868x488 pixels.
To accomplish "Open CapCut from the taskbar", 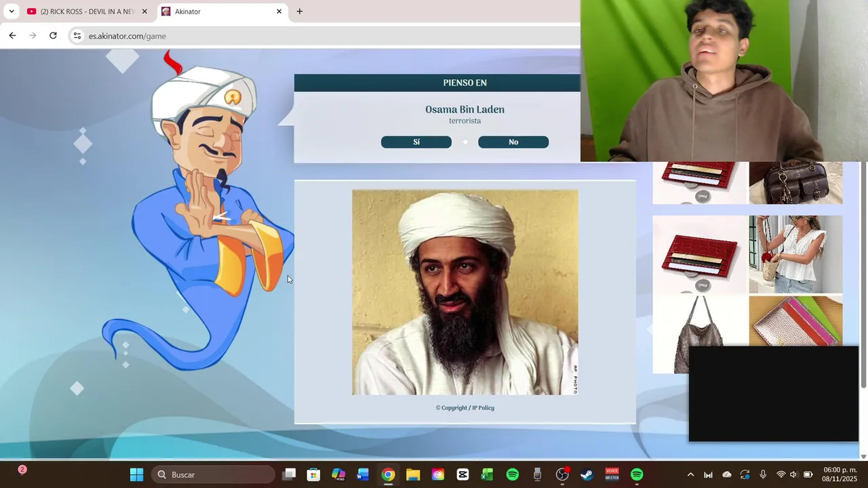I will 462,474.
